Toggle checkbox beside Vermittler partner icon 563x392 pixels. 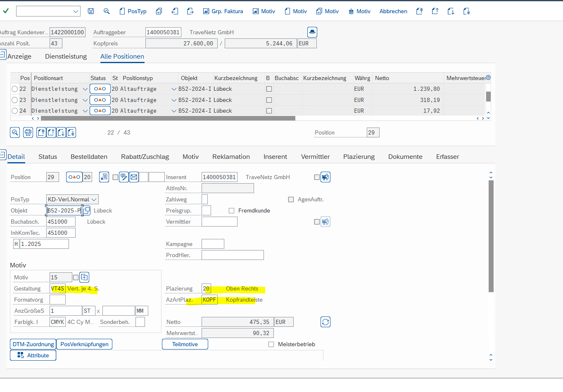pos(317,222)
